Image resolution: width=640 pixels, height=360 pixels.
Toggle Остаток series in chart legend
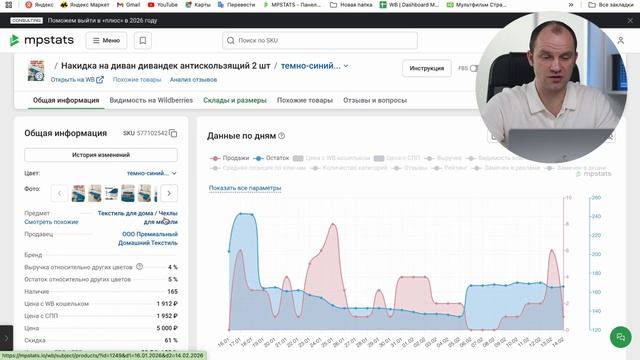click(x=271, y=158)
